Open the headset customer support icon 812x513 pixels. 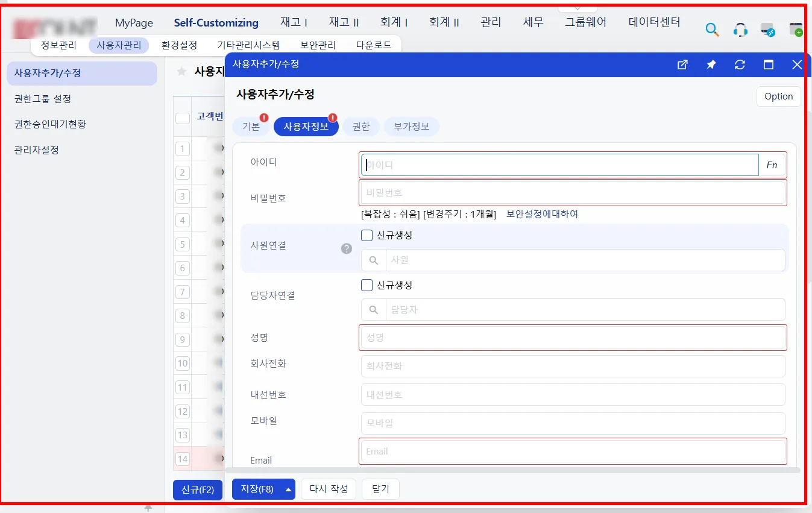pos(740,30)
